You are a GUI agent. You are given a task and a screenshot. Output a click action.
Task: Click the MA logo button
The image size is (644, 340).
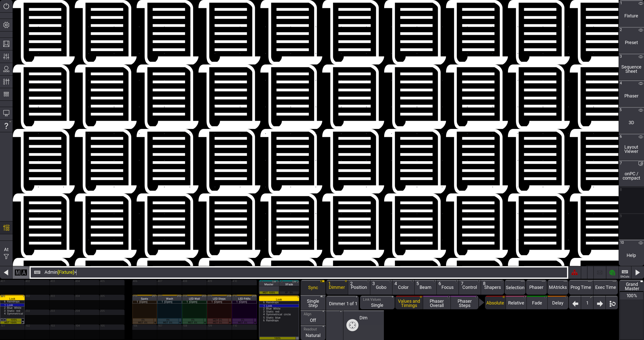tap(21, 273)
